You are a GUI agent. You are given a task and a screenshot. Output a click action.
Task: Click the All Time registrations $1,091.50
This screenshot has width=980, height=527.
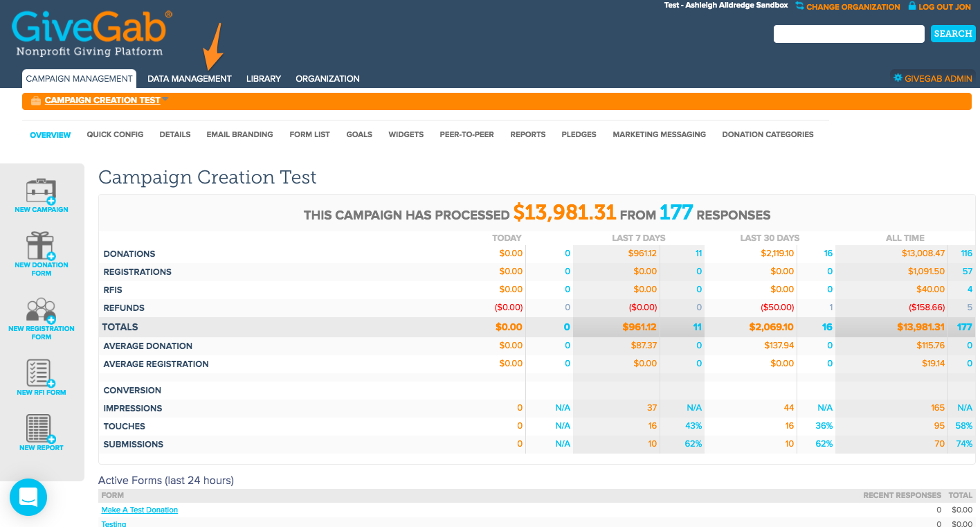(927, 271)
